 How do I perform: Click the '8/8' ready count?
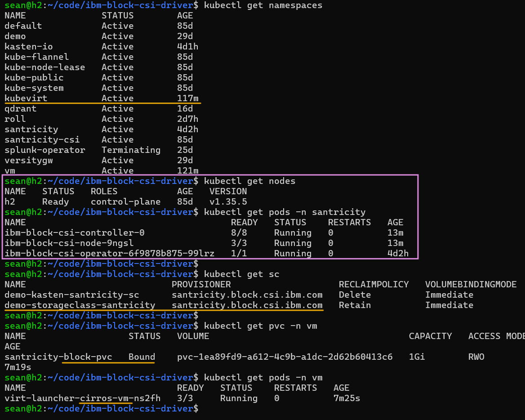pos(239,233)
